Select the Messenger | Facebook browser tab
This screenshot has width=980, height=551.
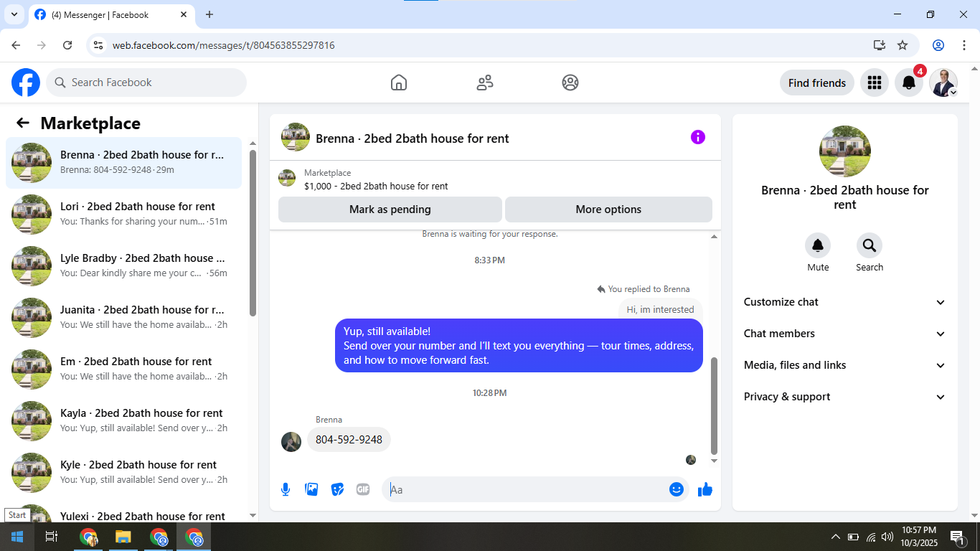click(x=111, y=14)
